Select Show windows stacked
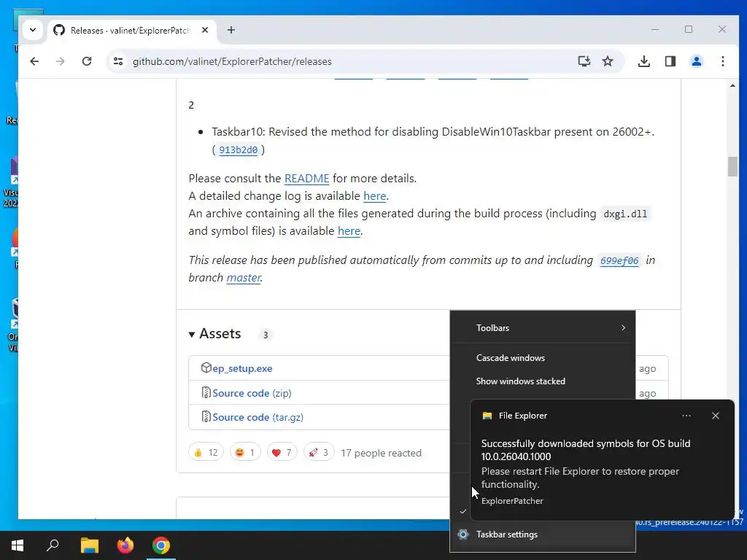This screenshot has height=560, width=747. (x=543, y=381)
